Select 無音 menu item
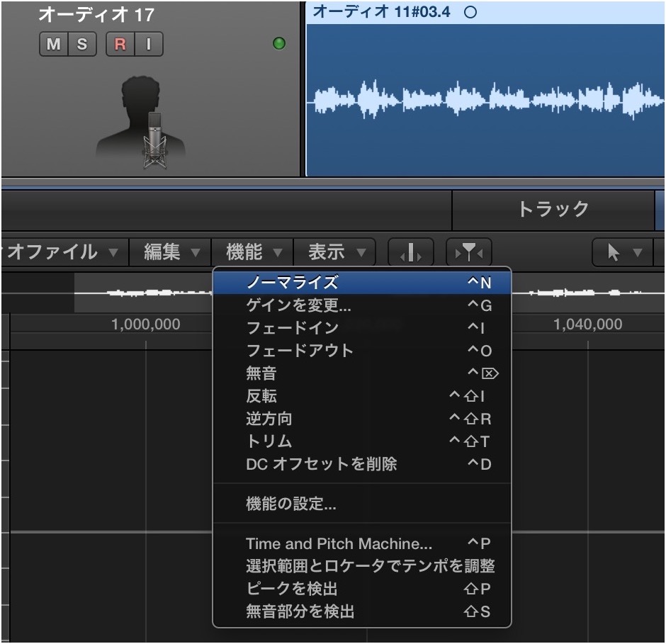The height and width of the screenshot is (644, 666). point(362,373)
